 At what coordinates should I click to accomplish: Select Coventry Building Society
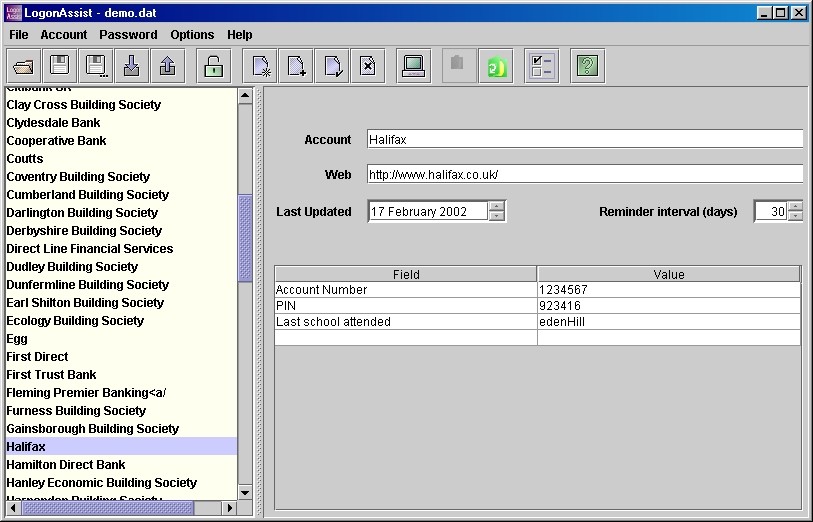coord(121,177)
